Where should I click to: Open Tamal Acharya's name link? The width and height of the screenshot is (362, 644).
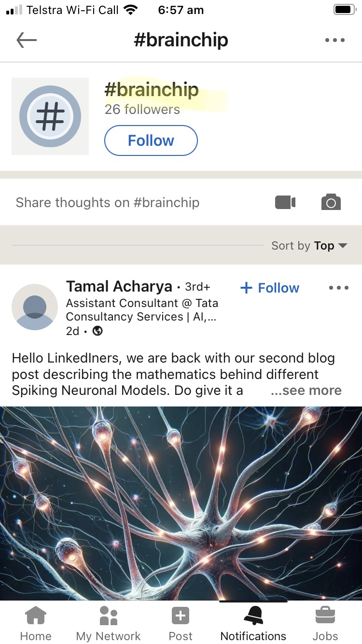click(119, 286)
